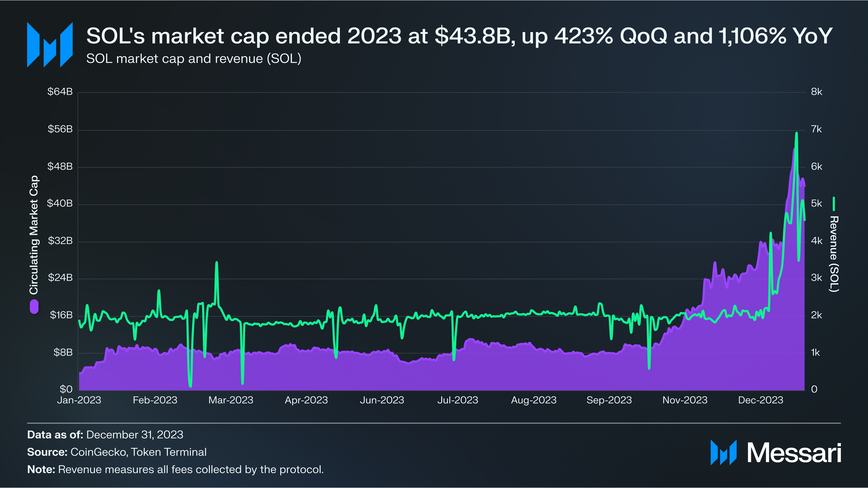Click the Messari logo icon beside the title
This screenshot has width=868, height=488.
coord(50,45)
